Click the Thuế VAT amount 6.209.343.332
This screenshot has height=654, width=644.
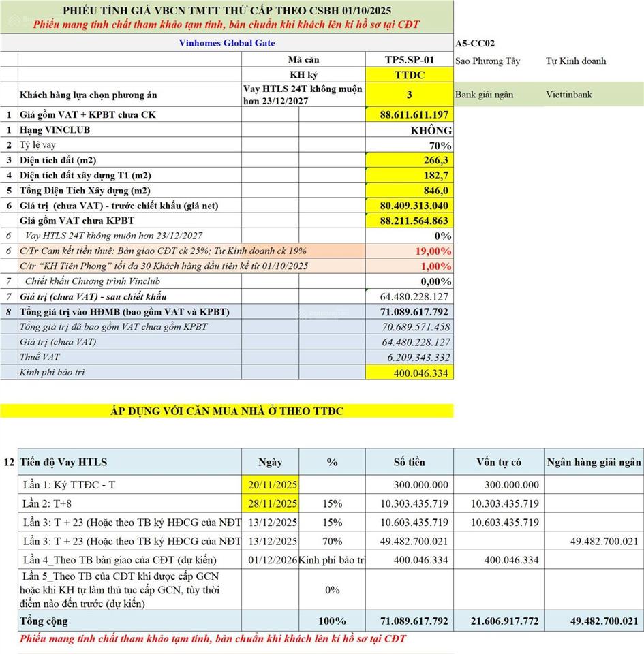click(409, 357)
